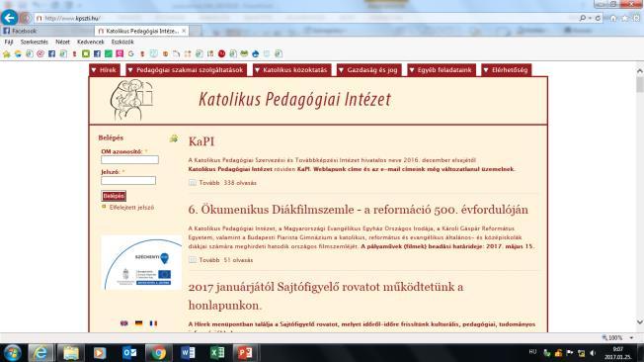
Task: Open the Kedvencek menu
Action: click(x=90, y=42)
